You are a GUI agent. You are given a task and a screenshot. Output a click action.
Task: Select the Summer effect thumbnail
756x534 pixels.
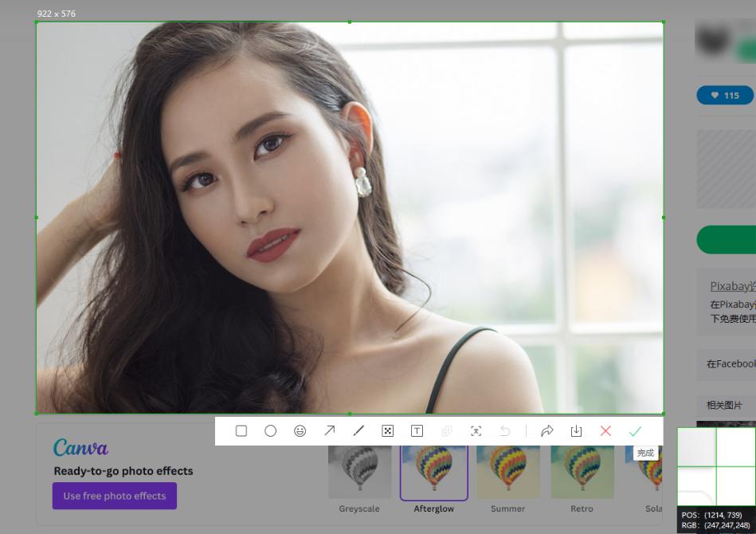coord(507,473)
